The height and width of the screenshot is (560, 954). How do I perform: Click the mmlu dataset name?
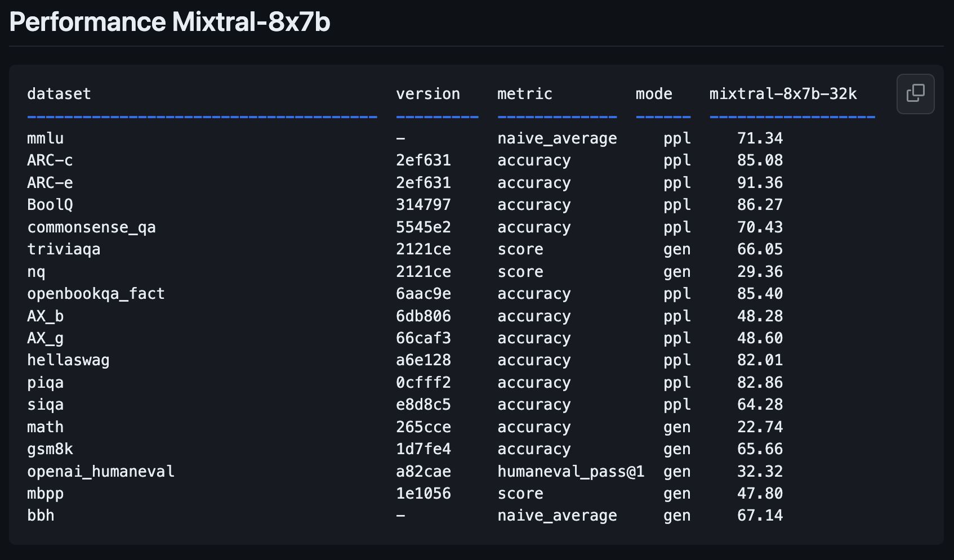click(x=46, y=138)
